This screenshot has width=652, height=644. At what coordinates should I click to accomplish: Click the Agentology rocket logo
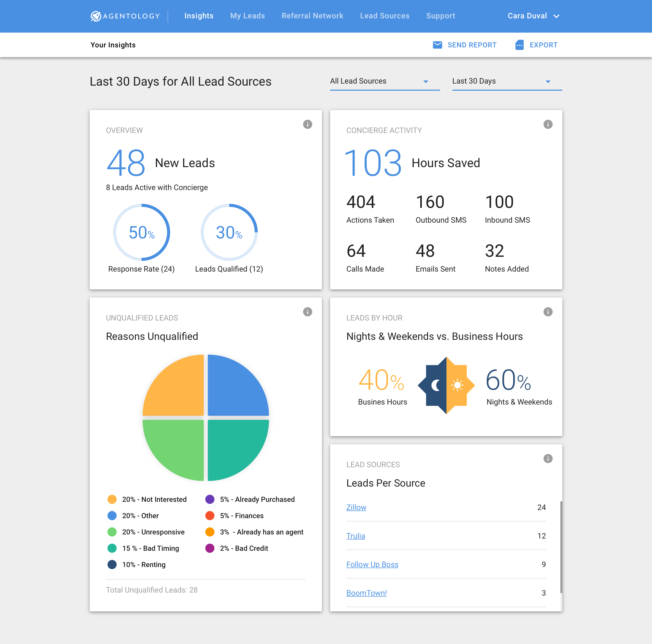(96, 16)
